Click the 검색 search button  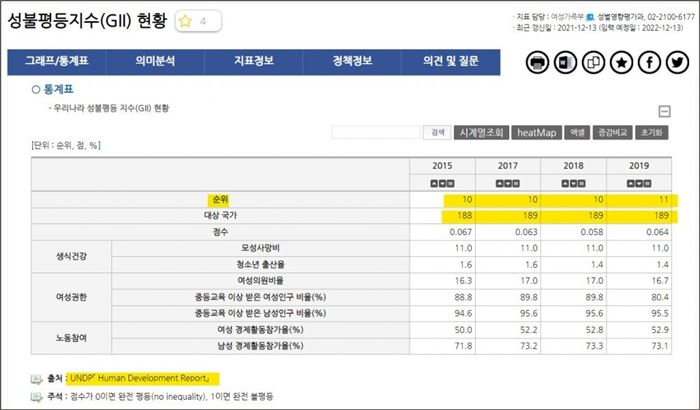pos(437,132)
